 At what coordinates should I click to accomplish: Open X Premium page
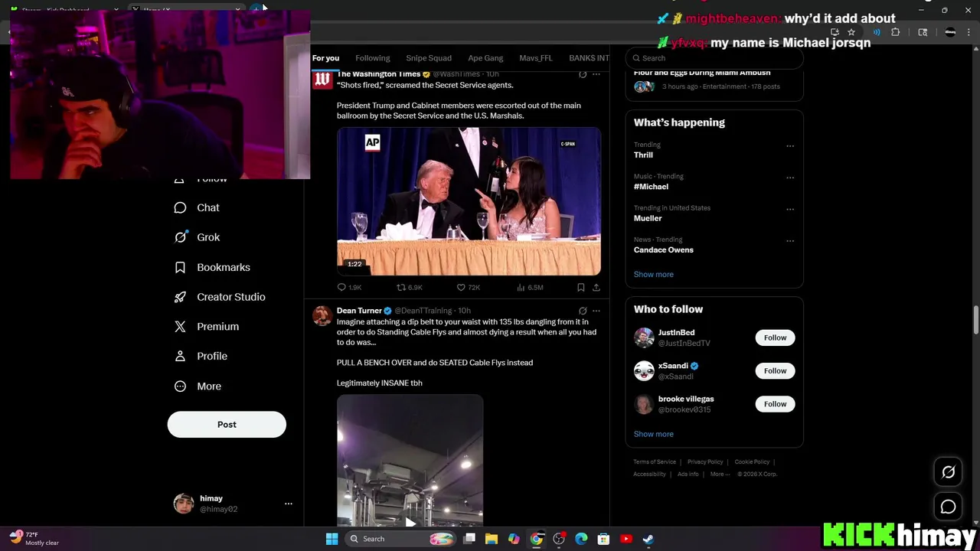tap(207, 327)
